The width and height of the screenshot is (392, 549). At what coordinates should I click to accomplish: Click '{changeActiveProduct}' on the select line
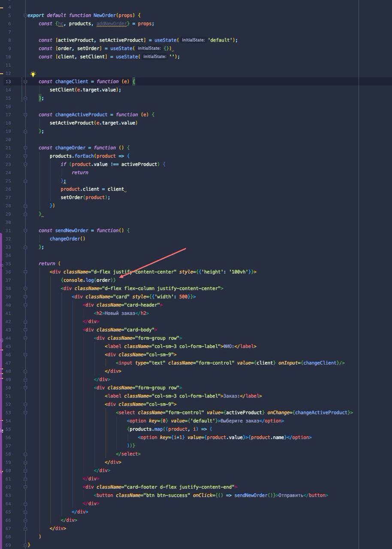pyautogui.click(x=321, y=413)
